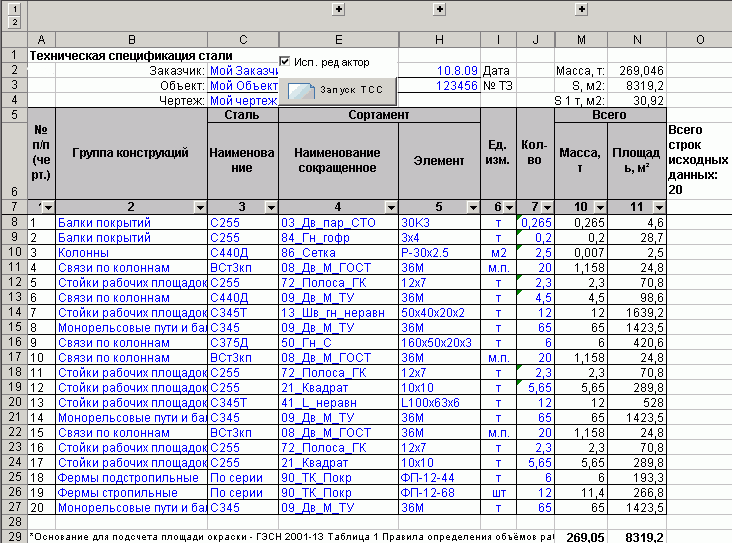The height and width of the screenshot is (543, 732).
Task: Click element cell '30К3'
Action: coord(439,223)
